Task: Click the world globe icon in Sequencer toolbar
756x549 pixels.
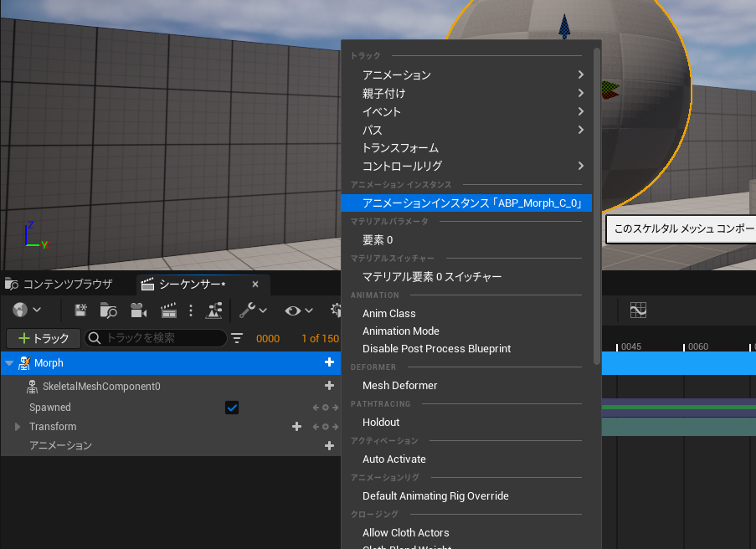Action: (x=20, y=310)
